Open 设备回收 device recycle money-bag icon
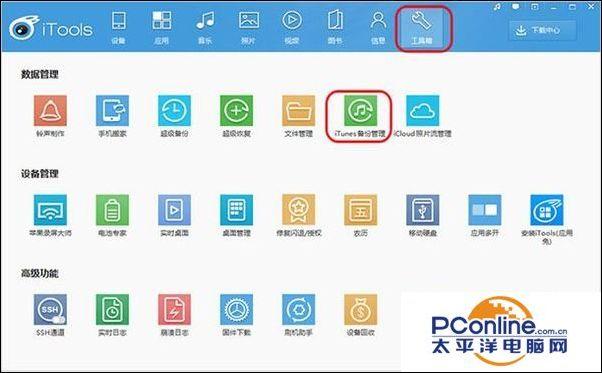 tap(360, 309)
